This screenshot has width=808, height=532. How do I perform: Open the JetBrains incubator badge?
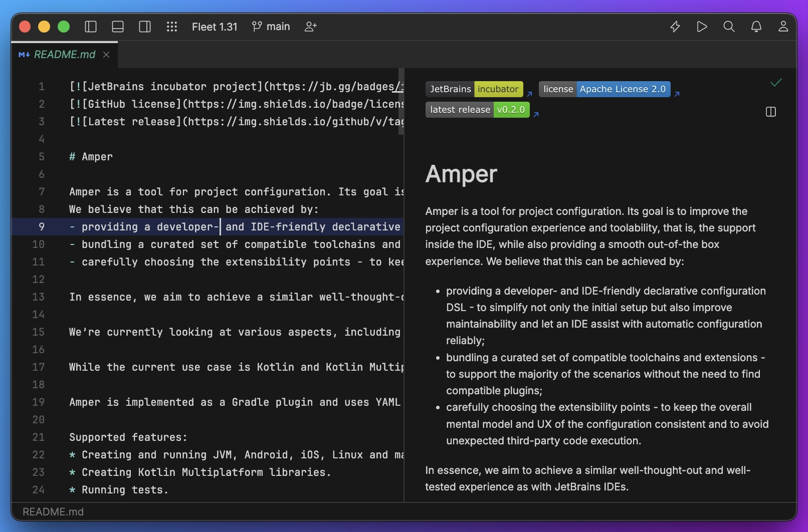(x=474, y=89)
